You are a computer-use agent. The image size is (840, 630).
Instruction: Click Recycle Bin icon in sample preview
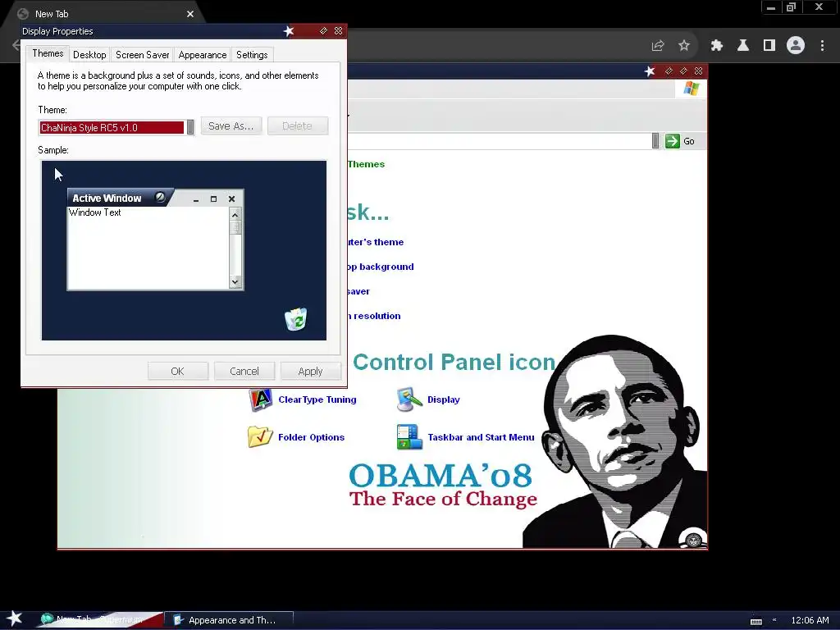[x=295, y=319]
